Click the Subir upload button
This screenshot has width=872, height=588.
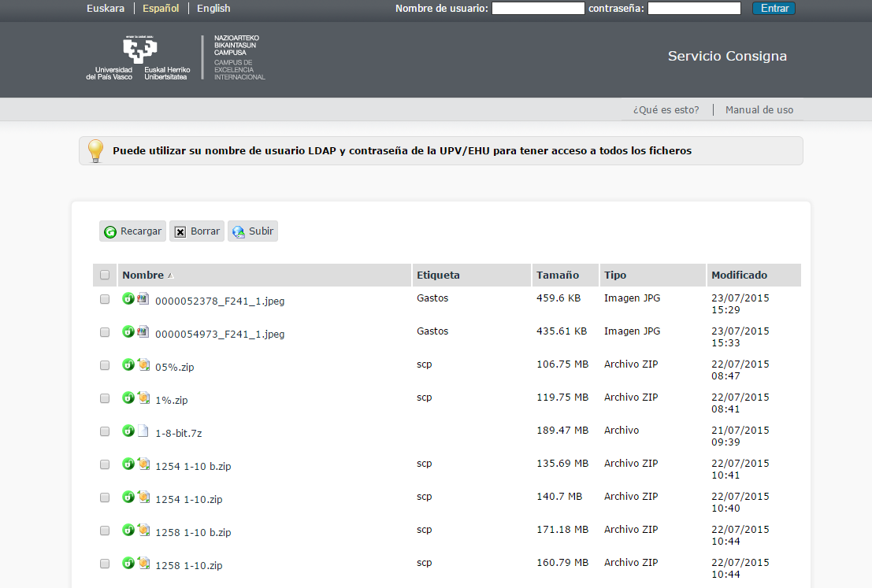point(253,231)
